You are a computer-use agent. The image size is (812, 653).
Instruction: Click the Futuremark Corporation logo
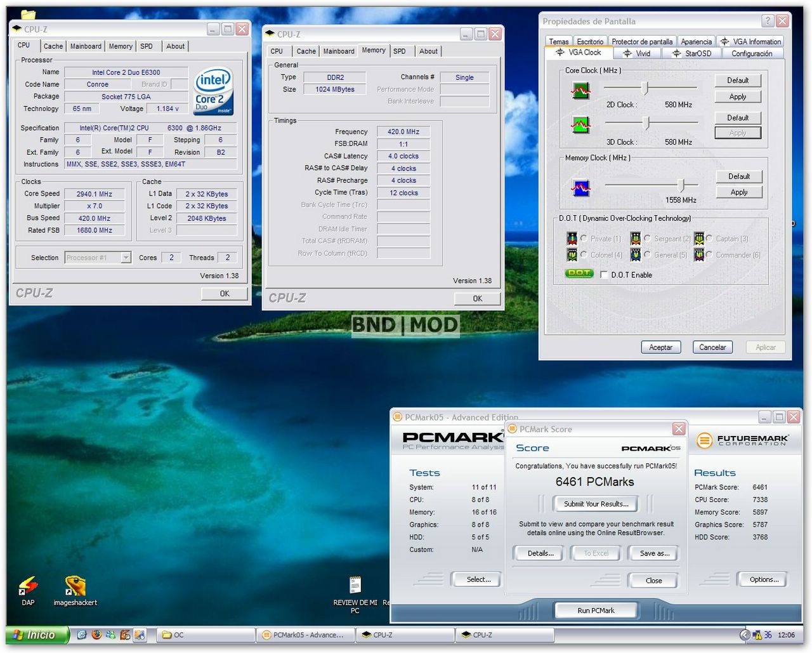tap(743, 440)
